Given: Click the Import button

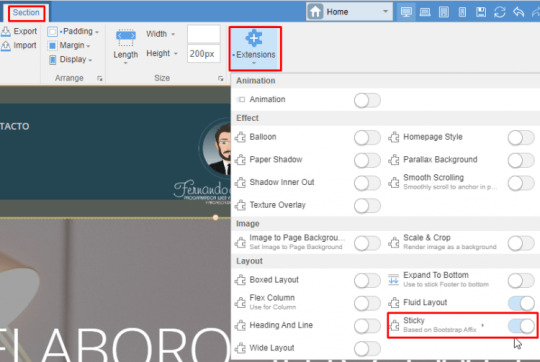Looking at the screenshot, I should pyautogui.click(x=19, y=45).
